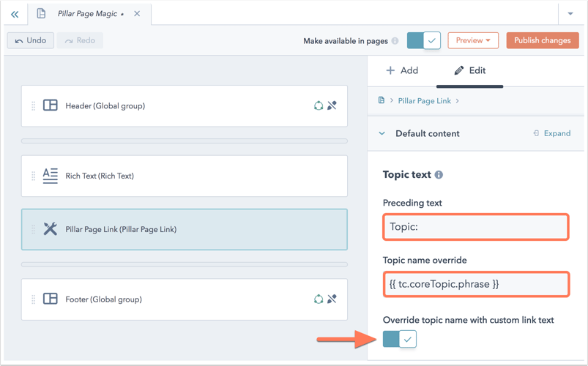
Task: Click the Expand link icon
Action: [536, 133]
